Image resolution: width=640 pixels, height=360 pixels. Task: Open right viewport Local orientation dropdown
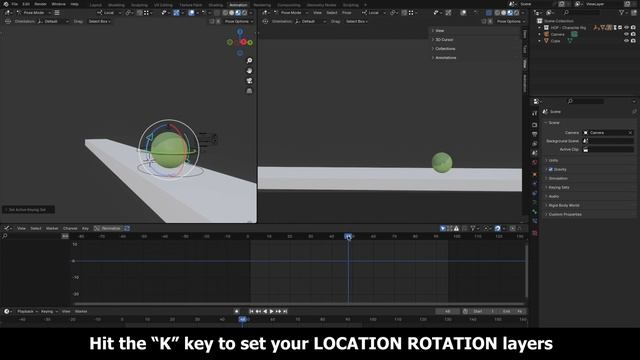click(x=373, y=13)
